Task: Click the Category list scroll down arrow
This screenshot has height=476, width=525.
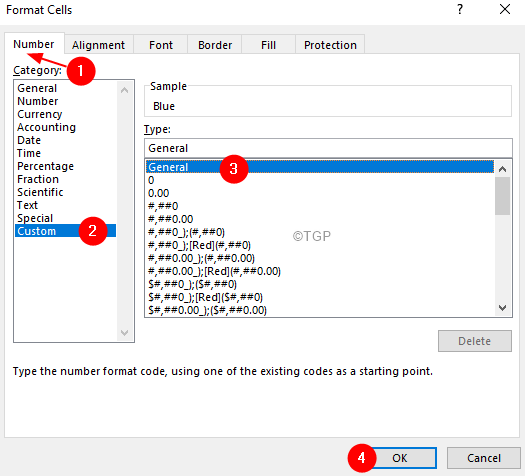Action: coord(125,333)
